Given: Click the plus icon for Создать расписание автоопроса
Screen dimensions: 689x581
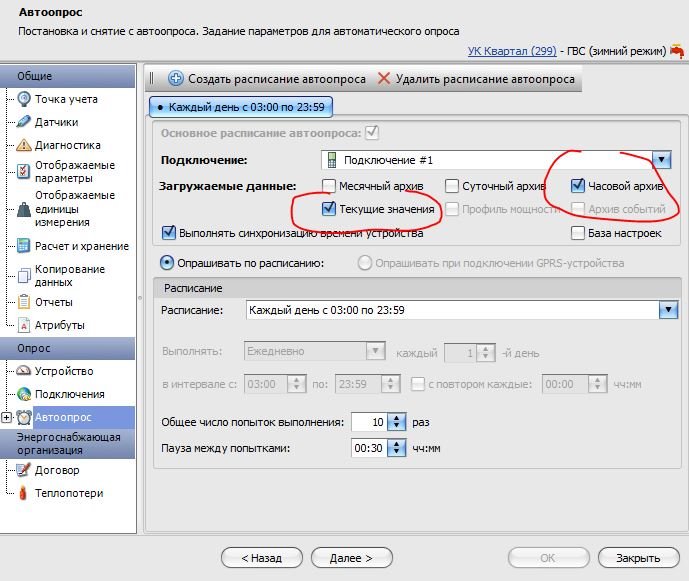Looking at the screenshot, I should [176, 78].
